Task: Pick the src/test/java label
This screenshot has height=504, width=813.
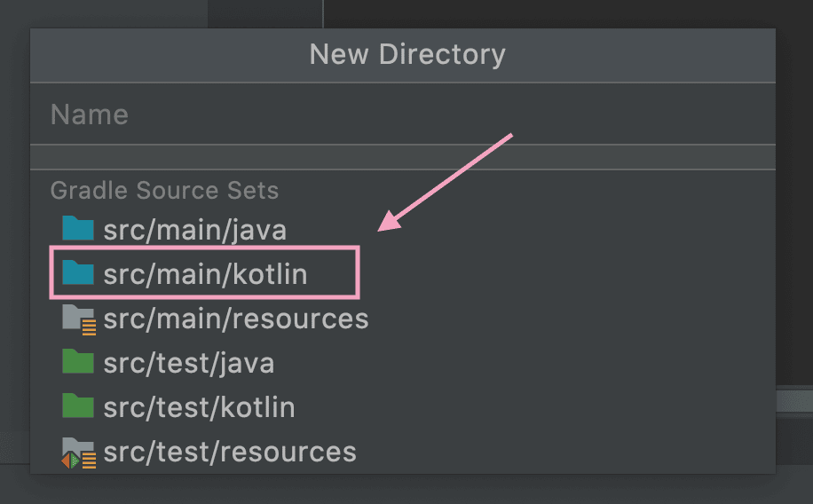Action: click(x=189, y=363)
